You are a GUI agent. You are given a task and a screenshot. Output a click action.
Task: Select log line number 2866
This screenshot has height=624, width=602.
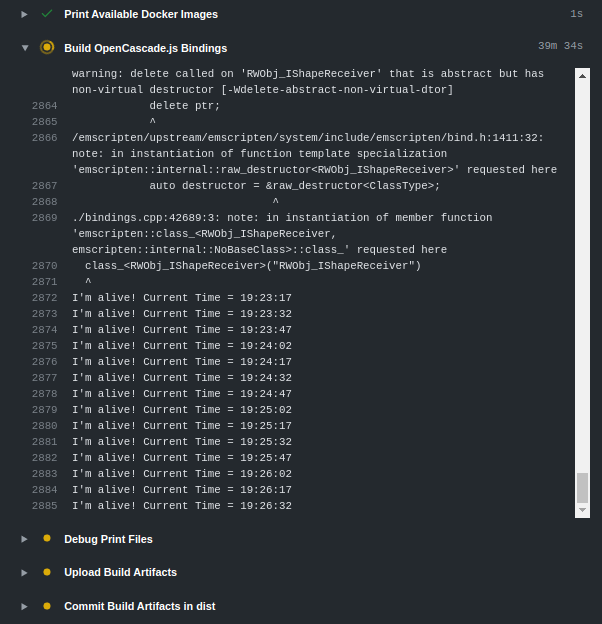tap(45, 138)
